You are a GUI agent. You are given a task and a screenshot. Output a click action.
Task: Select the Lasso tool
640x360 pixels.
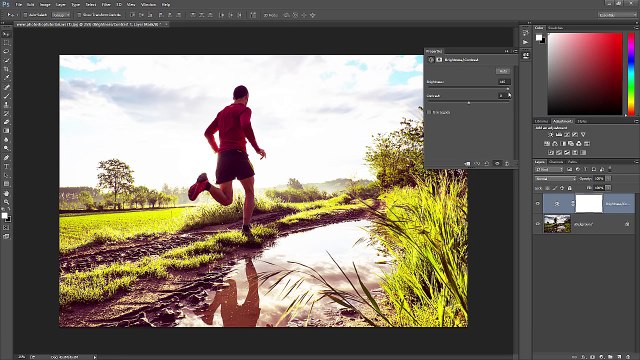(x=6, y=51)
